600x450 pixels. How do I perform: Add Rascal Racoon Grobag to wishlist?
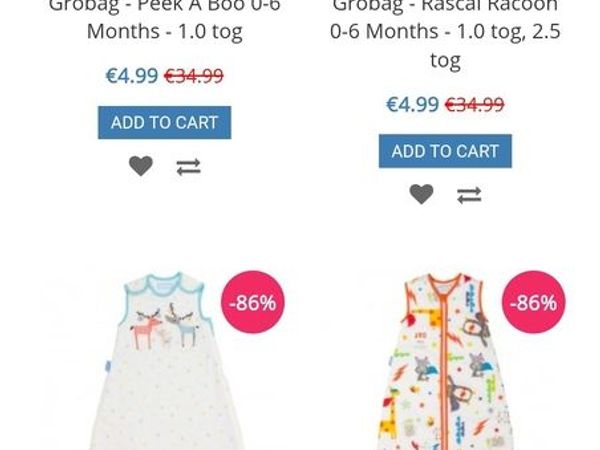point(421,194)
